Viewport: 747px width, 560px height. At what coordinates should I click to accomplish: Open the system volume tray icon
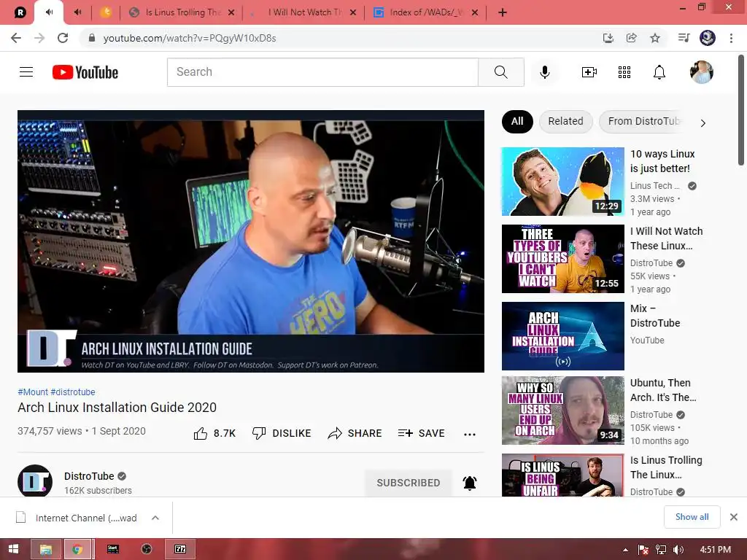pos(678,550)
